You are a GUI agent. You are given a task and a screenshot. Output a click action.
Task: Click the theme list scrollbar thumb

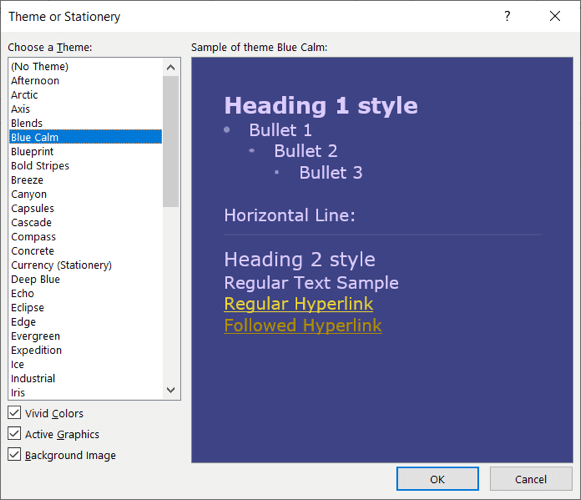(x=171, y=141)
